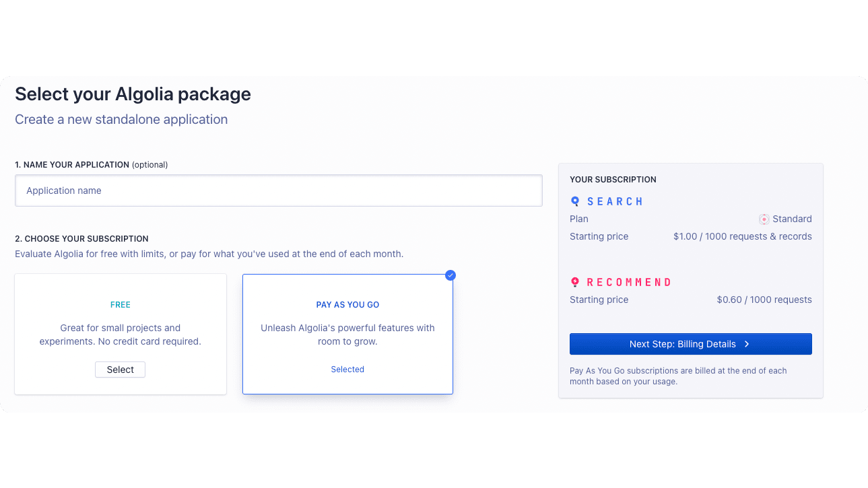Click the YOUR SUBSCRIPTION panel header
This screenshot has width=868, height=488.
click(x=613, y=179)
